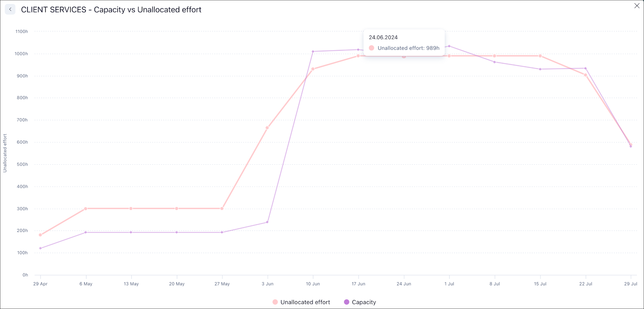
Task: Click the chart title CLIENT SERVICES
Action: [111, 10]
